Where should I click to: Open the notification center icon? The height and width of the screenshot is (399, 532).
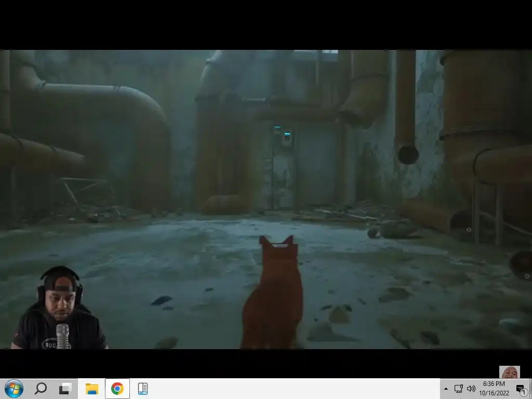521,389
